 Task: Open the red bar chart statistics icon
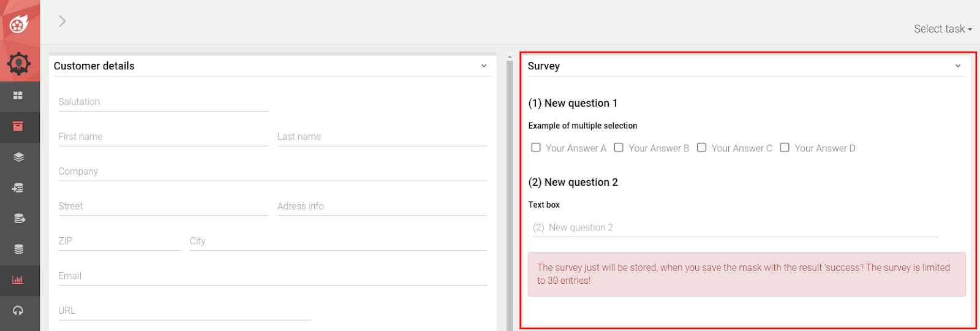point(18,280)
